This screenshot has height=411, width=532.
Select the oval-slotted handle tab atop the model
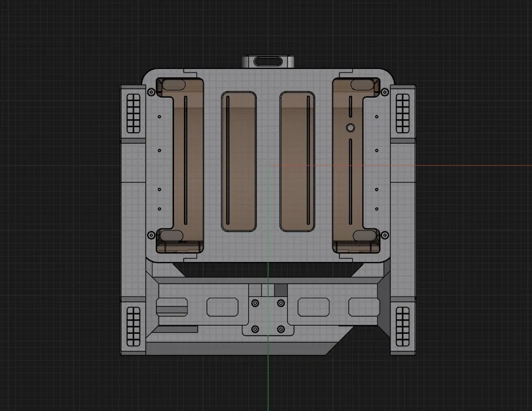click(268, 61)
